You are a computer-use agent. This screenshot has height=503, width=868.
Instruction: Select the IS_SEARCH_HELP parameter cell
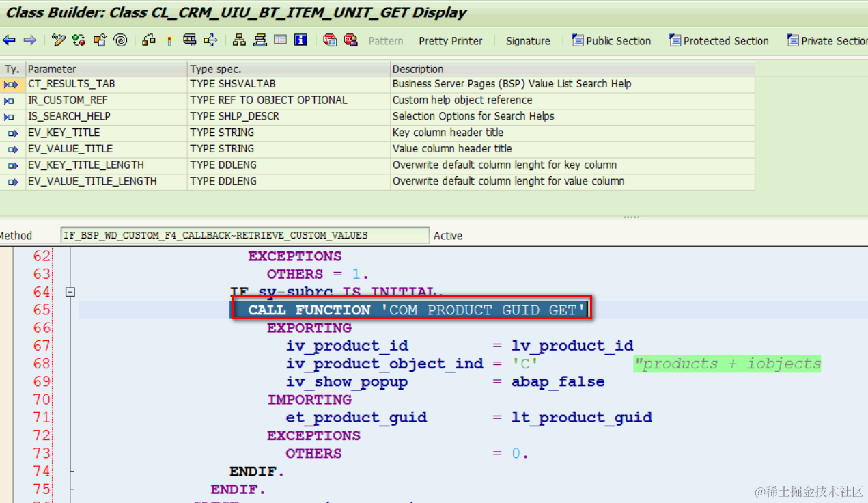pos(106,116)
